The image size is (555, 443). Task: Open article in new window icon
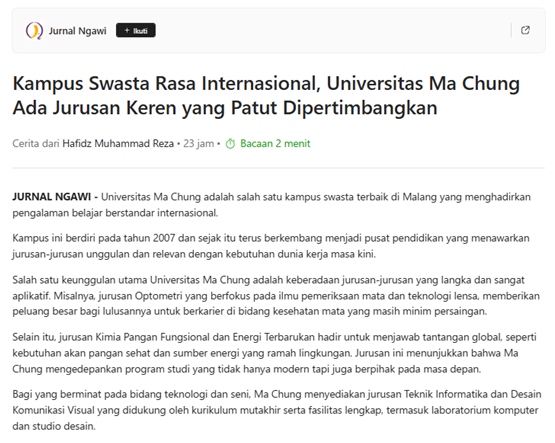pyautogui.click(x=525, y=30)
